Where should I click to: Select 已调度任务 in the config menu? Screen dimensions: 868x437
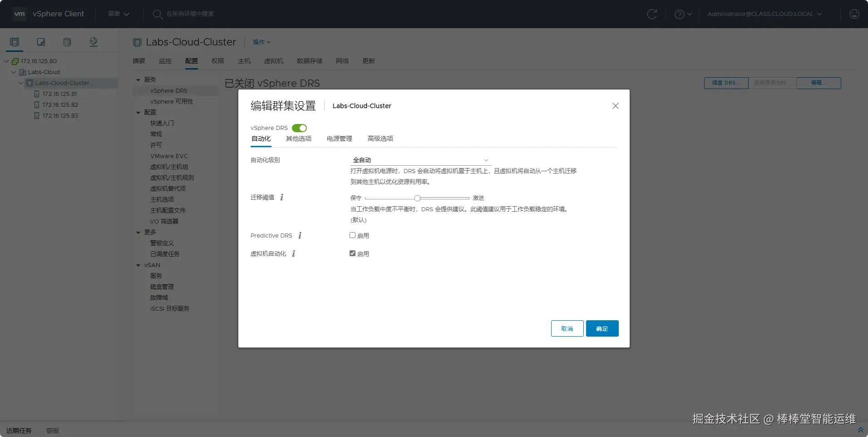coord(165,254)
